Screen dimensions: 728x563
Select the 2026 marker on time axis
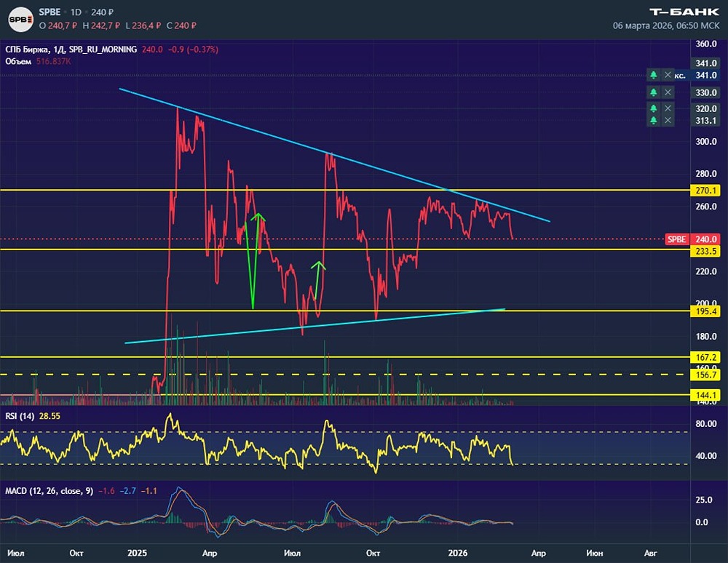(x=458, y=553)
